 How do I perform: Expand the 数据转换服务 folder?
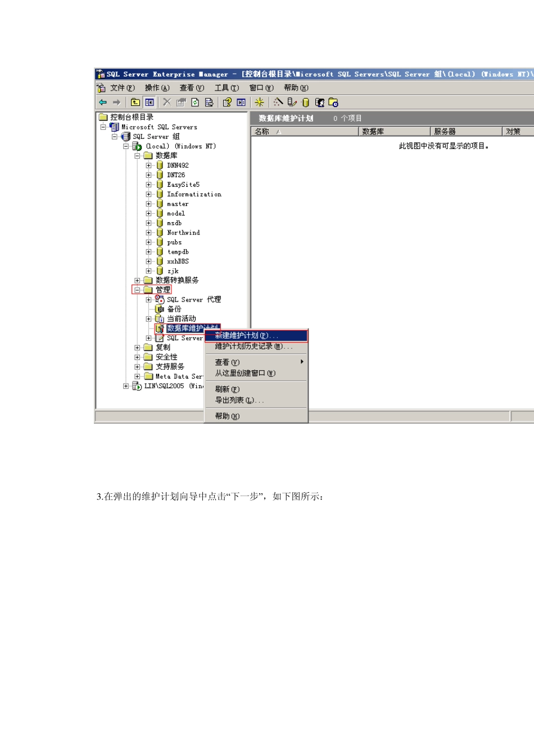pos(137,280)
